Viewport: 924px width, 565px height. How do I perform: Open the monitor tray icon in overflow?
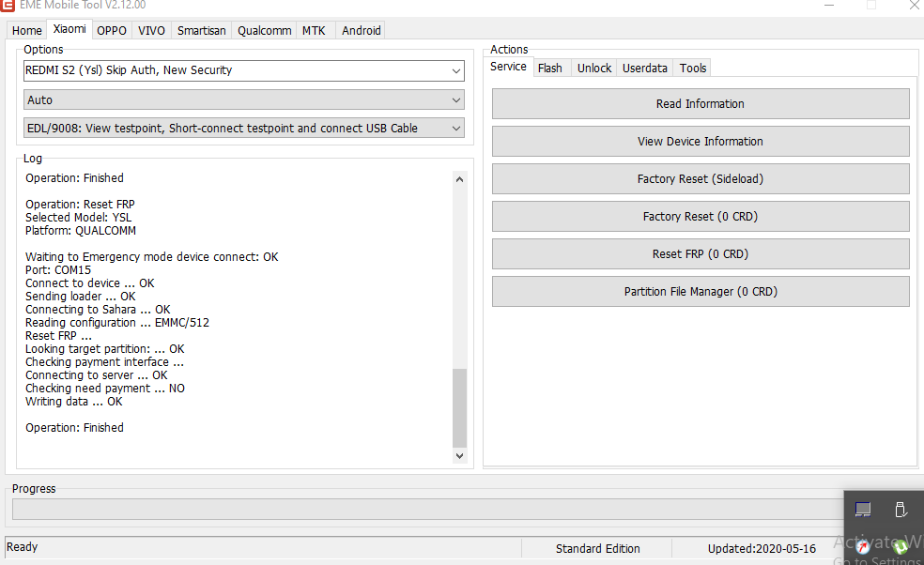[x=863, y=509]
